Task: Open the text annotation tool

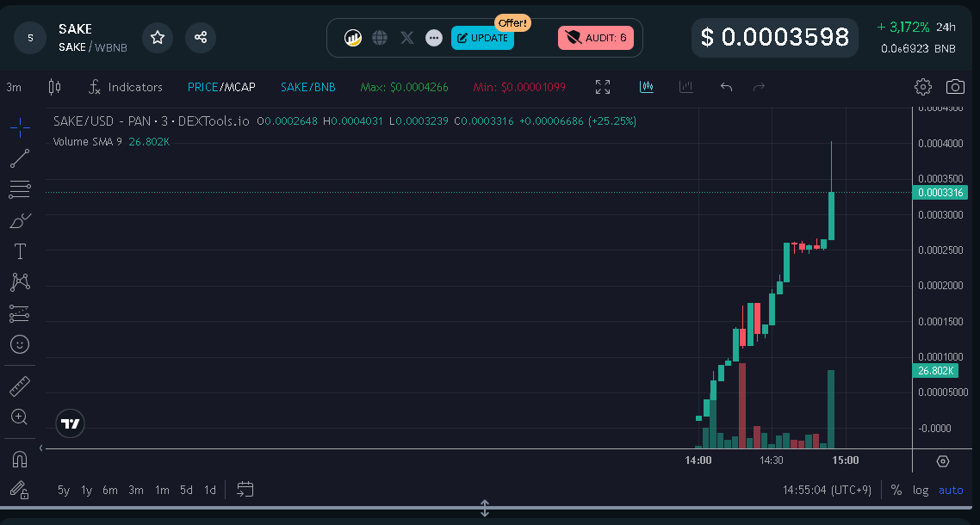Action: [19, 251]
